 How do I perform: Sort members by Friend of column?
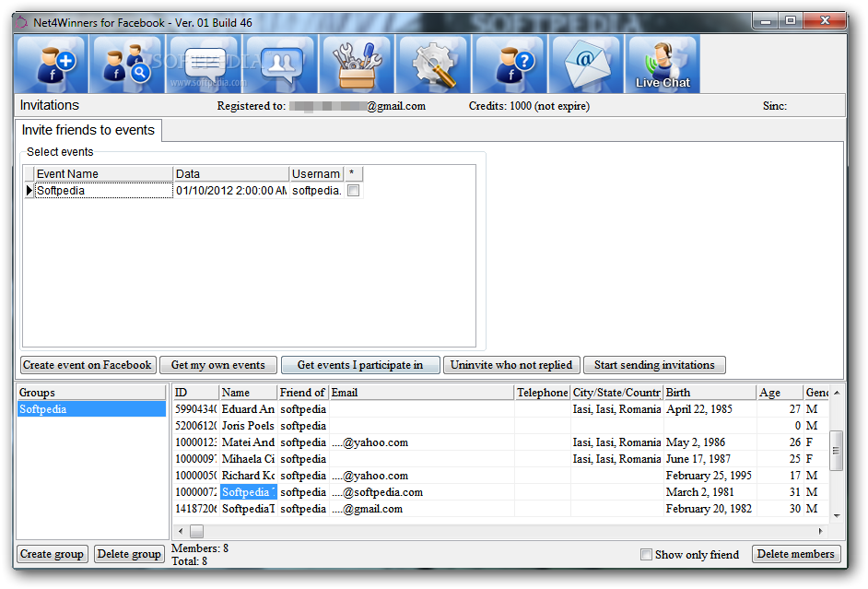point(303,393)
